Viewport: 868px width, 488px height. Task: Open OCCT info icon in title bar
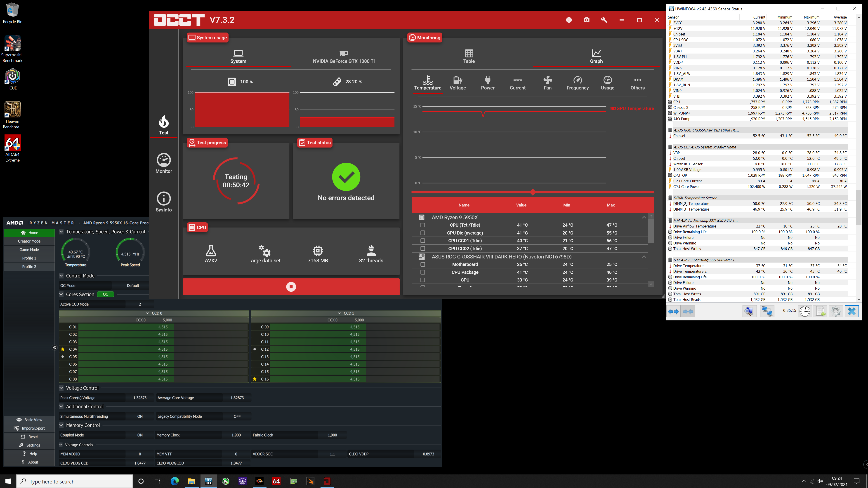pos(569,20)
